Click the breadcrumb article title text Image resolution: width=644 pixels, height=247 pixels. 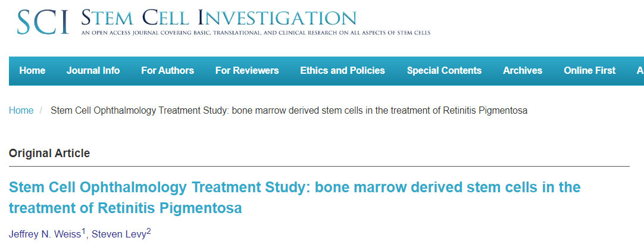click(x=289, y=111)
